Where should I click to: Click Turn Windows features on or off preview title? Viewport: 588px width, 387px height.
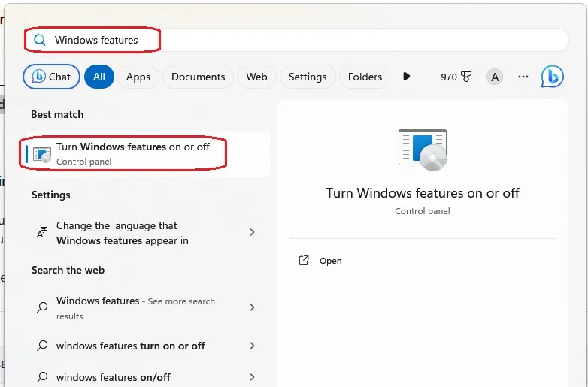click(x=423, y=193)
